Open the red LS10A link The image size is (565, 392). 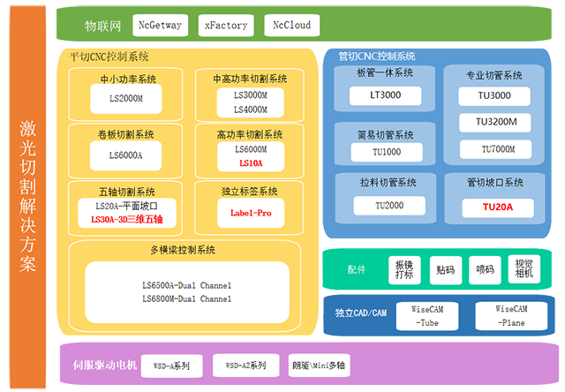point(250,163)
